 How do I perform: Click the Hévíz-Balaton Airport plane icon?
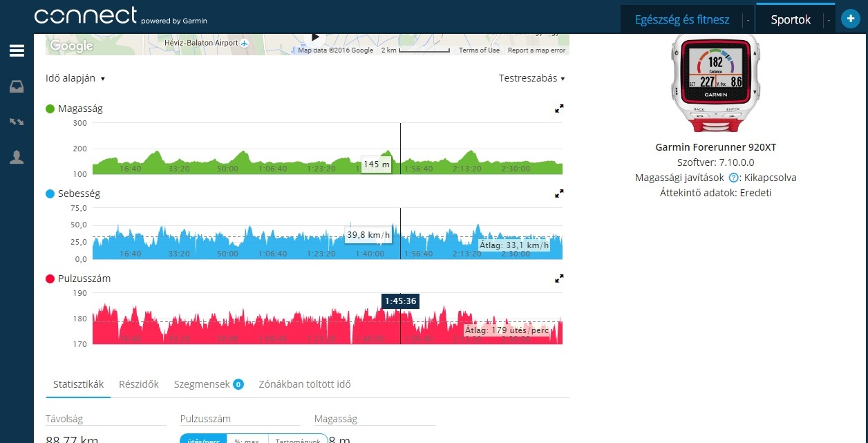(244, 43)
